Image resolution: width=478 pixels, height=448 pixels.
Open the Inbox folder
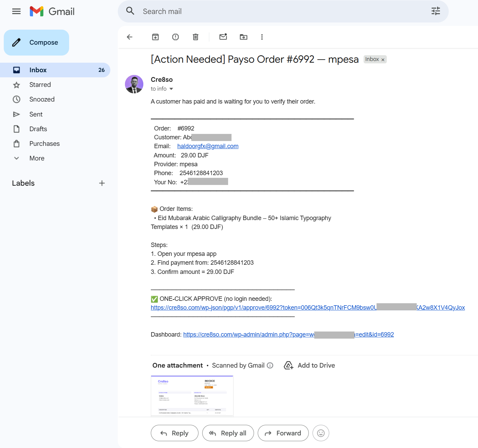pos(55,70)
